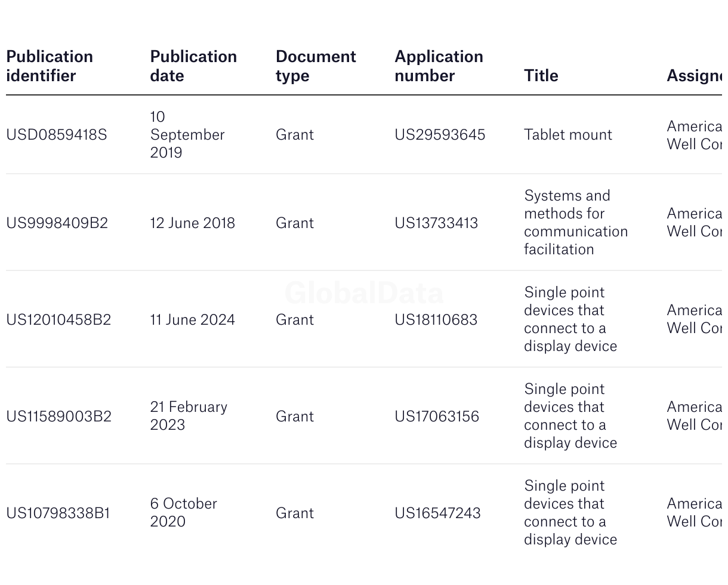Click the Application number column header

(x=439, y=66)
